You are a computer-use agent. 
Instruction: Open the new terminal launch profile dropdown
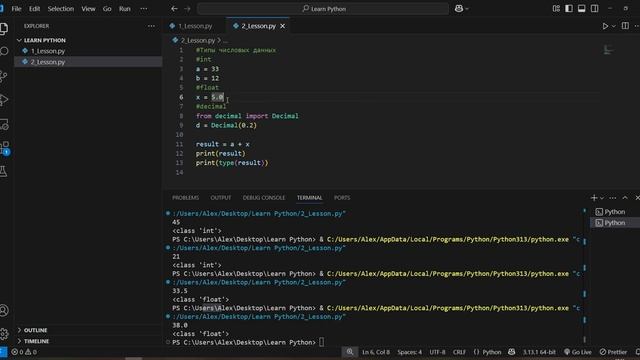coord(602,198)
